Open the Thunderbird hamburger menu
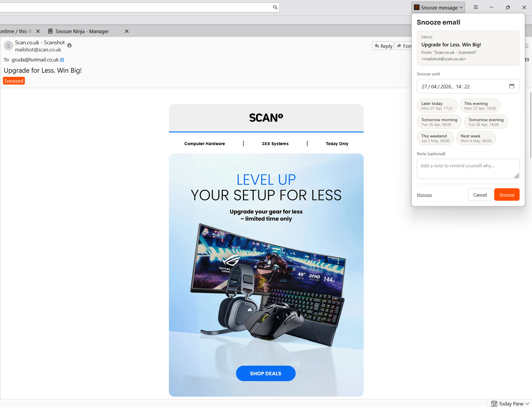This screenshot has width=532, height=407. pyautogui.click(x=476, y=7)
